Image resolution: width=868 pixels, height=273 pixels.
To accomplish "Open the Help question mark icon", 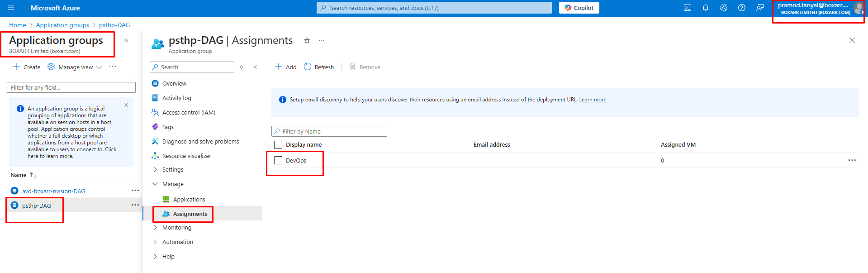I will (742, 8).
